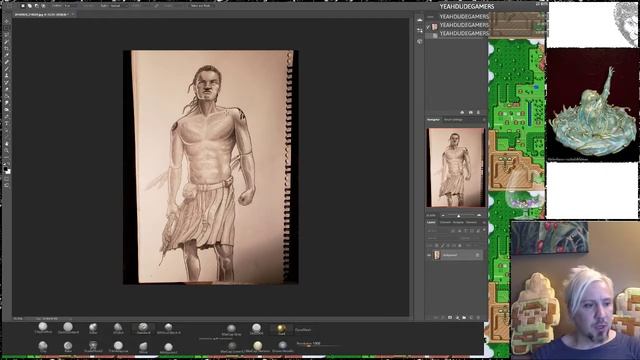Hide the Background layer with eye icon
640x360 pixels.
[428, 255]
